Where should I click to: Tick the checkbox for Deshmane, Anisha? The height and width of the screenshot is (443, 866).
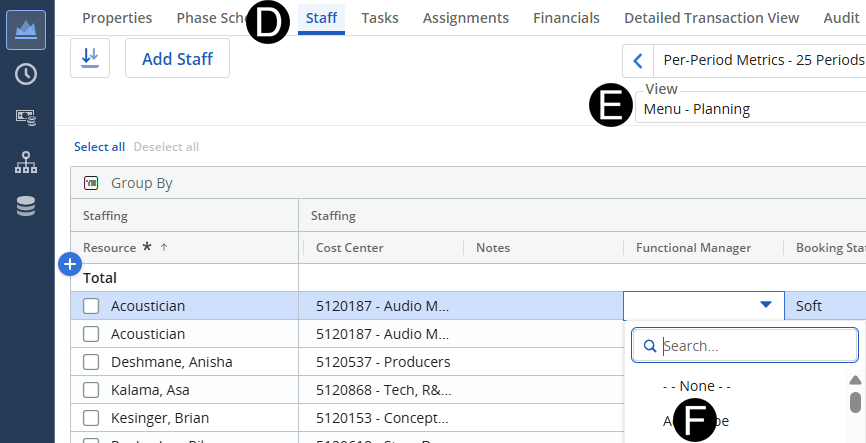point(91,362)
